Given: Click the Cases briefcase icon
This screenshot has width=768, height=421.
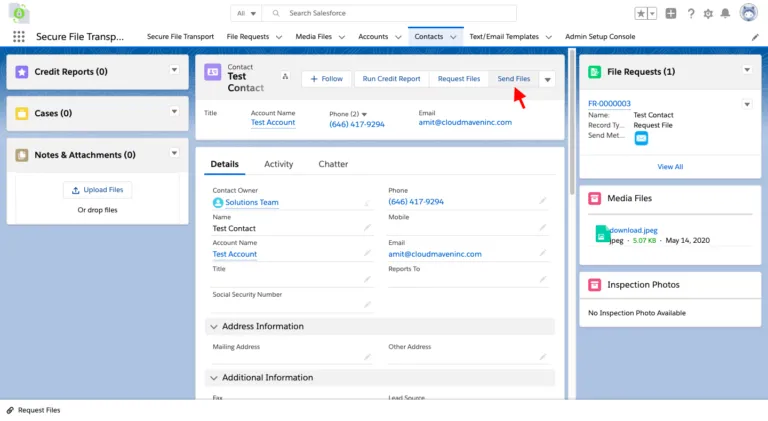Looking at the screenshot, I should point(22,114).
